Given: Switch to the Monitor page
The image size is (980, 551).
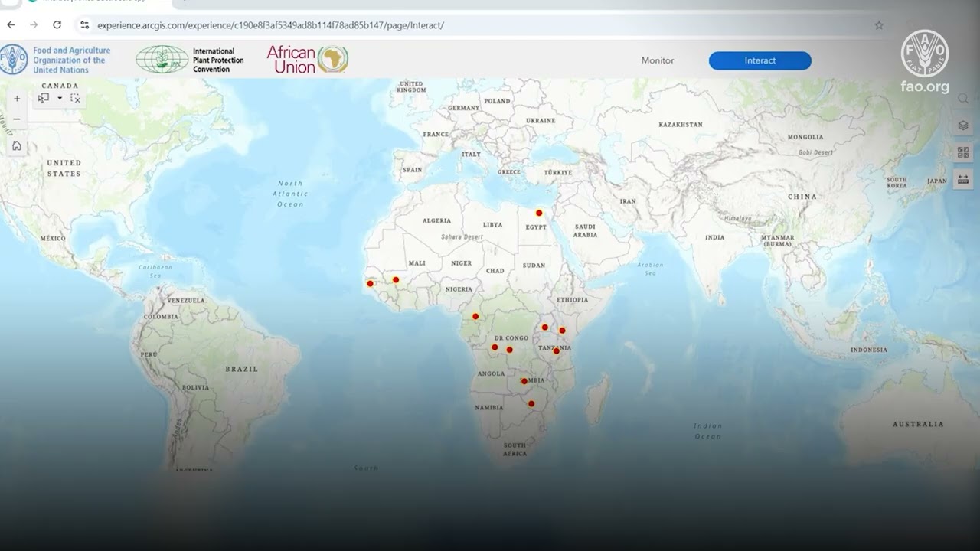Looking at the screenshot, I should click(x=658, y=60).
